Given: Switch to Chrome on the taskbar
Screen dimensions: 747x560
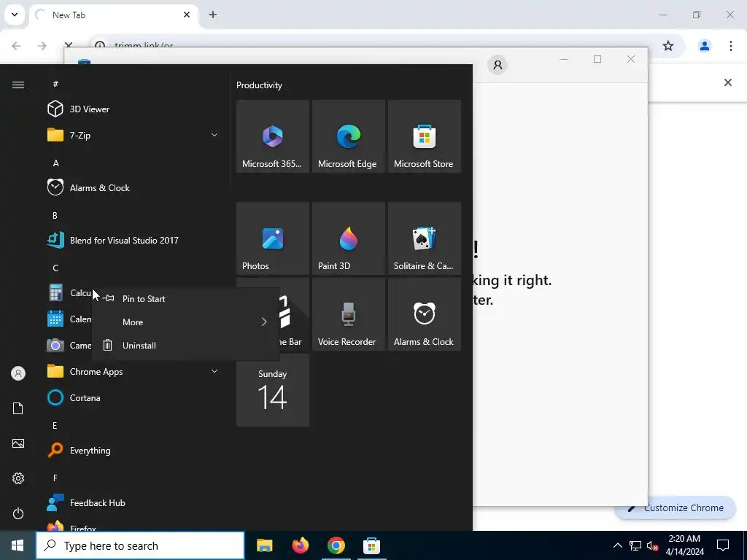Looking at the screenshot, I should (x=336, y=545).
